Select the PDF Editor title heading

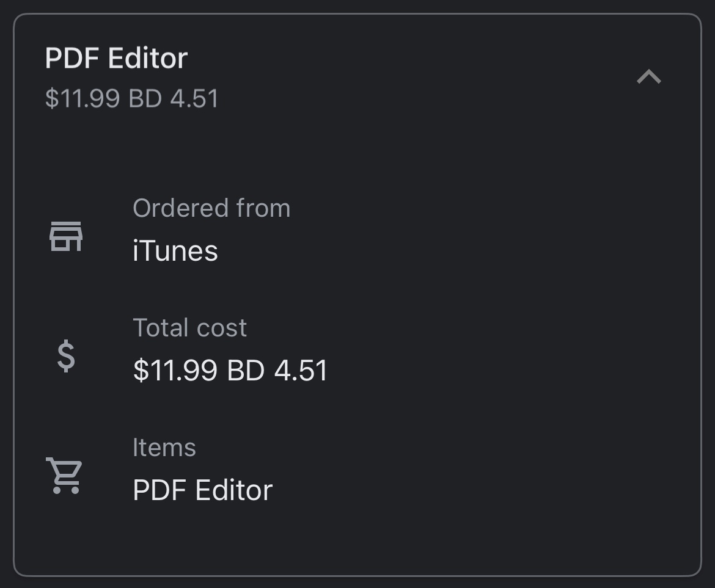116,58
